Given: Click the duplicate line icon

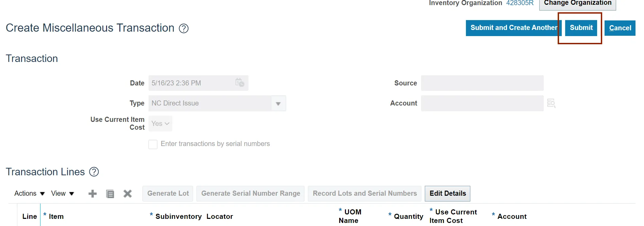Looking at the screenshot, I should pos(110,194).
